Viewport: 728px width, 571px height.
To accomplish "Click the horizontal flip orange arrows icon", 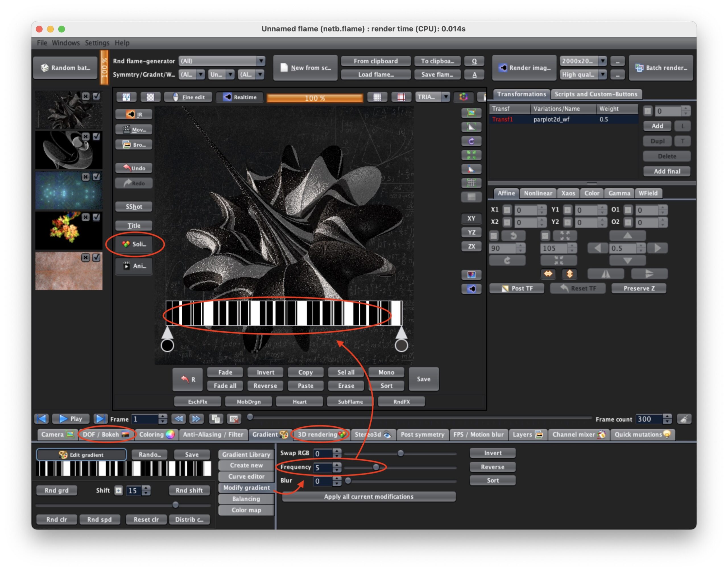I will click(x=548, y=274).
